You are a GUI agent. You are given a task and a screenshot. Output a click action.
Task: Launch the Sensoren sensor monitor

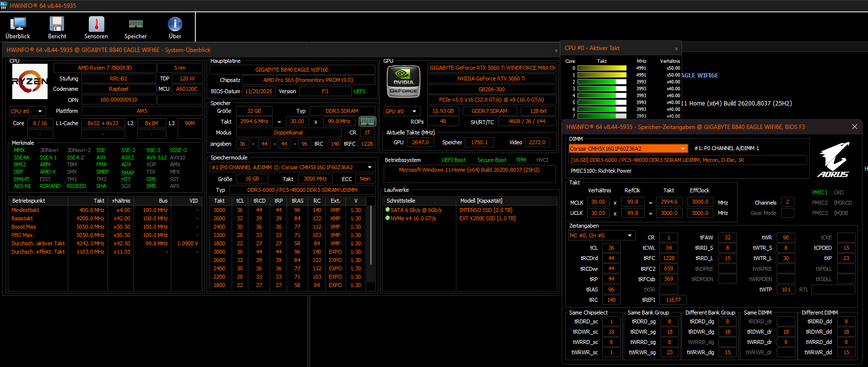[x=96, y=28]
